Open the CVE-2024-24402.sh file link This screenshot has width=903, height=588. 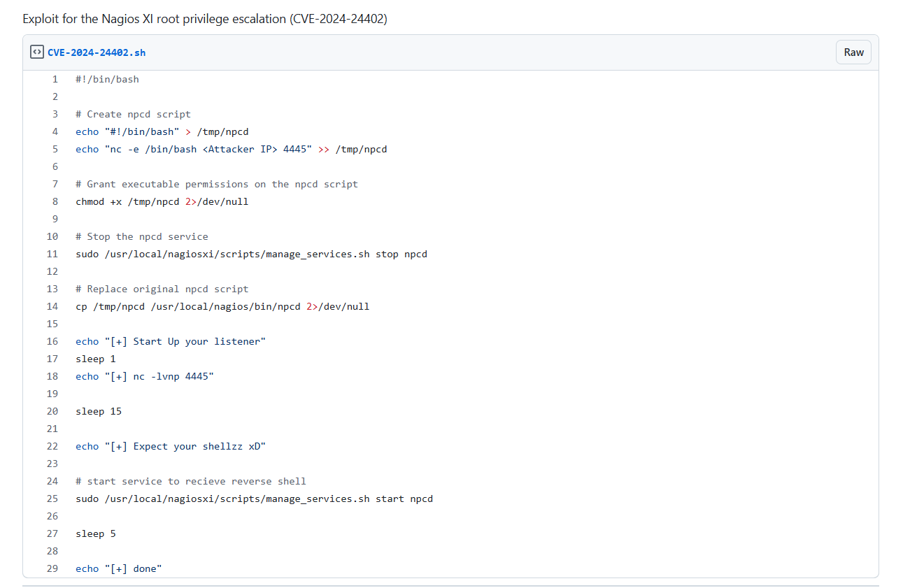97,52
